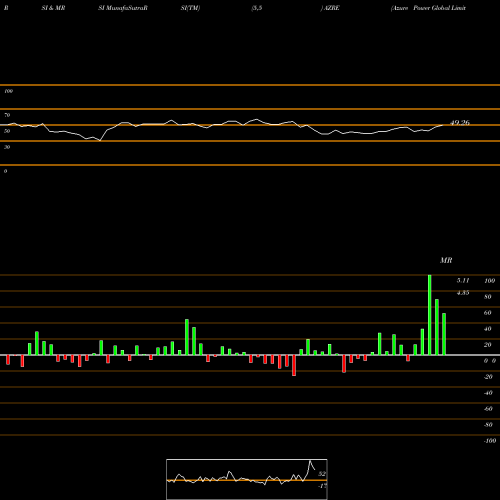The width and height of the screenshot is (500, 500).
Task: Click the RSI value label 49.26
Action: (x=460, y=123)
